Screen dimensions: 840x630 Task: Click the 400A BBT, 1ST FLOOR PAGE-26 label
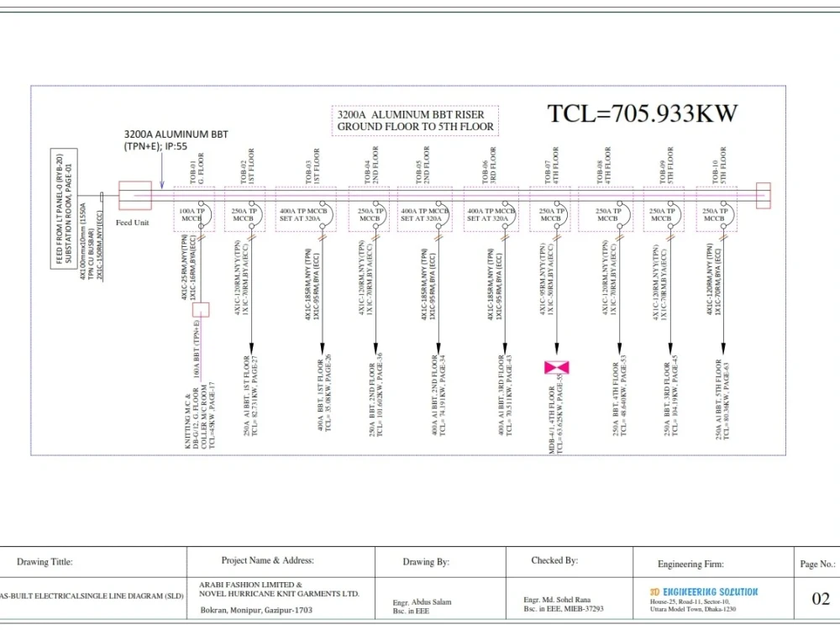324,393
